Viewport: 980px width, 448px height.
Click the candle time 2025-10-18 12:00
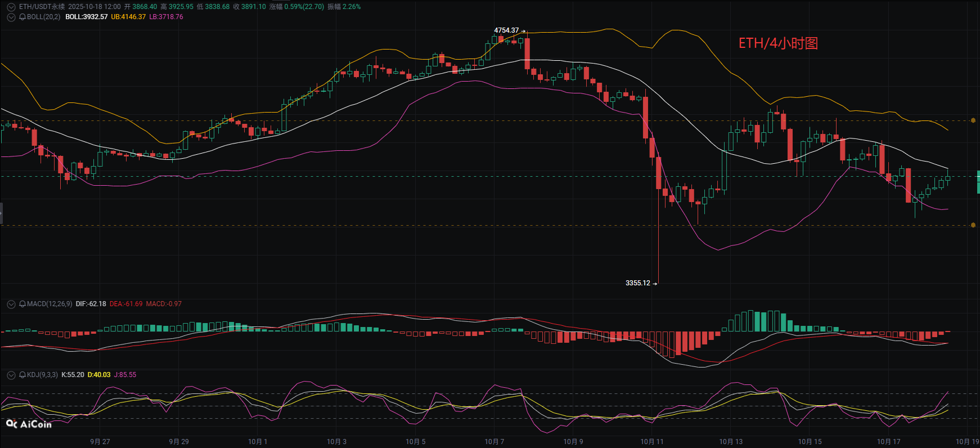click(95, 7)
